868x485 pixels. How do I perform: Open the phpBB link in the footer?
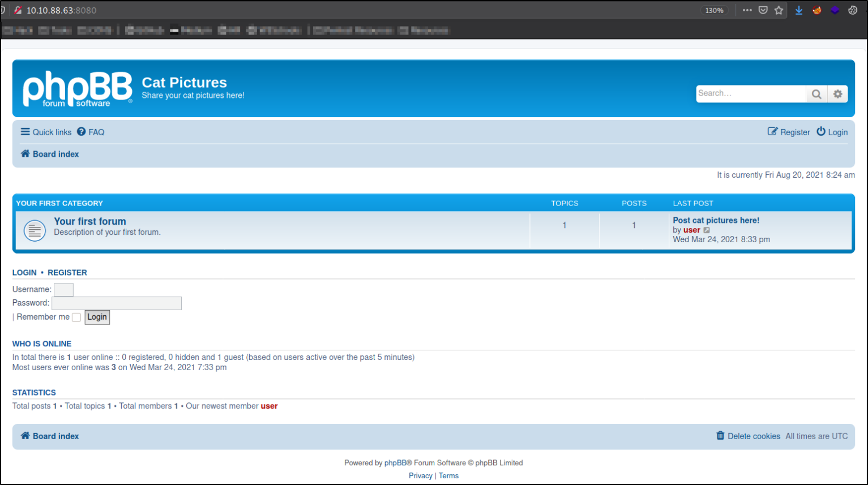(395, 462)
